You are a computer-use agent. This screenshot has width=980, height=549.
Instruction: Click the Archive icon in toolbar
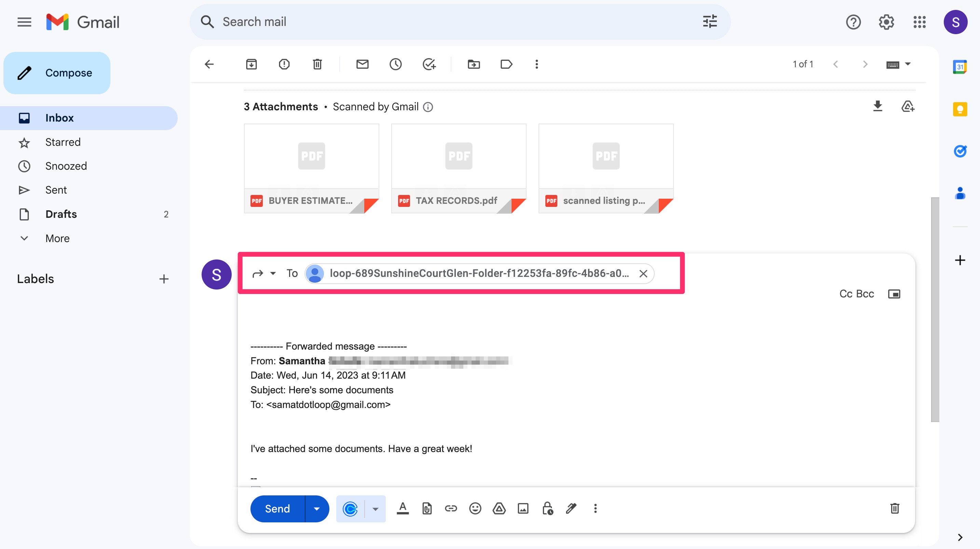coord(251,64)
